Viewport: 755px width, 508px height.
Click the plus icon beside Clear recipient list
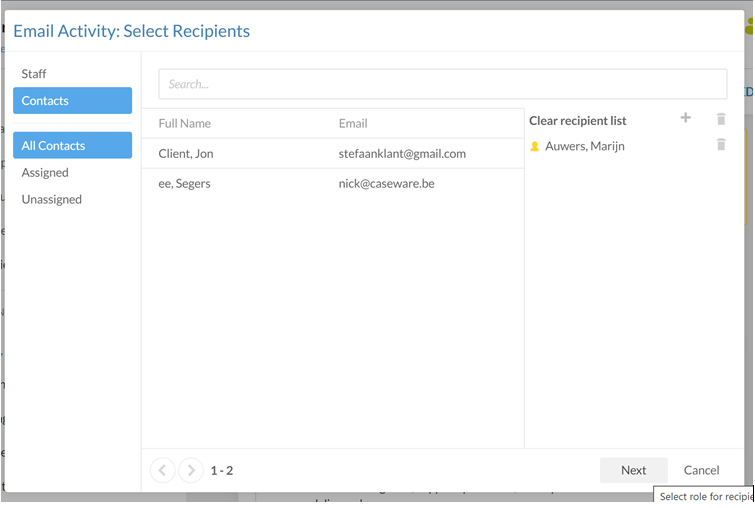[x=686, y=118]
